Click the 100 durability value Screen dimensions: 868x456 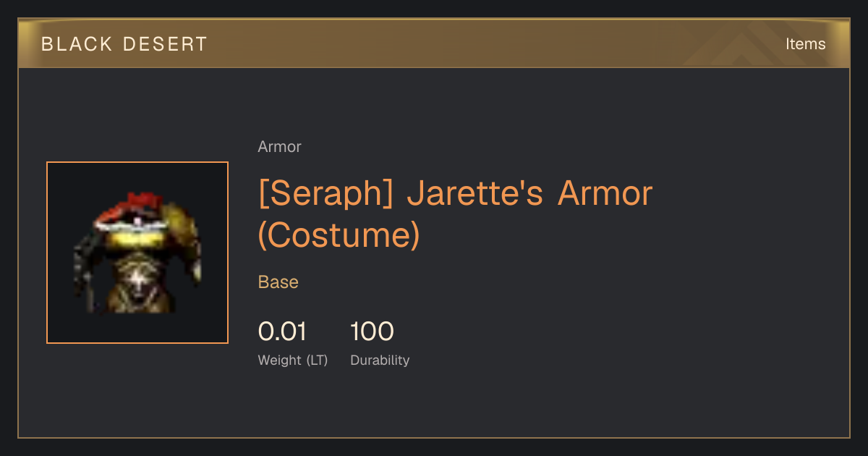coord(372,332)
